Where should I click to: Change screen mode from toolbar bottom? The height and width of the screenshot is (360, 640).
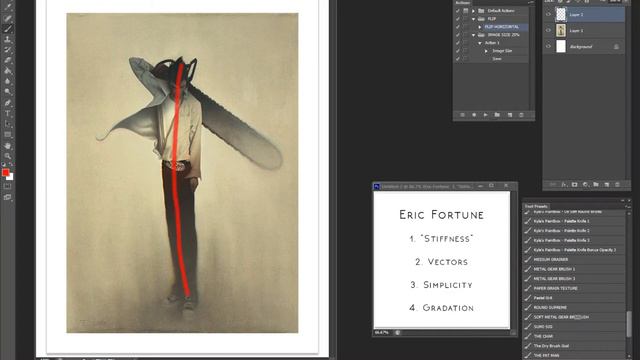coord(8,197)
